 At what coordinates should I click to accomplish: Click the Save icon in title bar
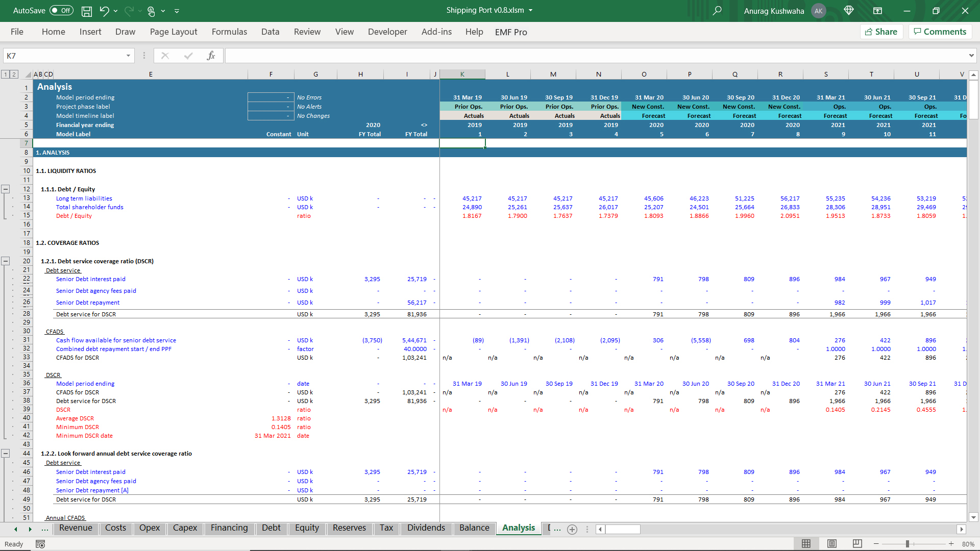[87, 11]
